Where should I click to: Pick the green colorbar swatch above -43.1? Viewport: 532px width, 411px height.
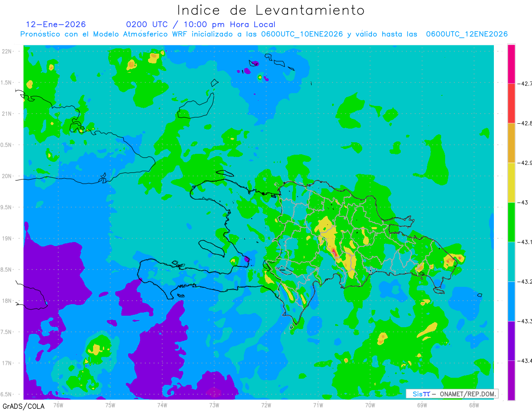pos(511,222)
